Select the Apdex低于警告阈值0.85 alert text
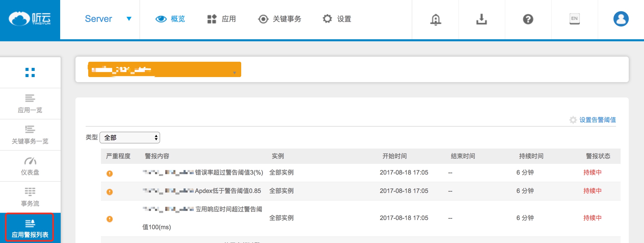The height and width of the screenshot is (243, 644). click(x=228, y=191)
